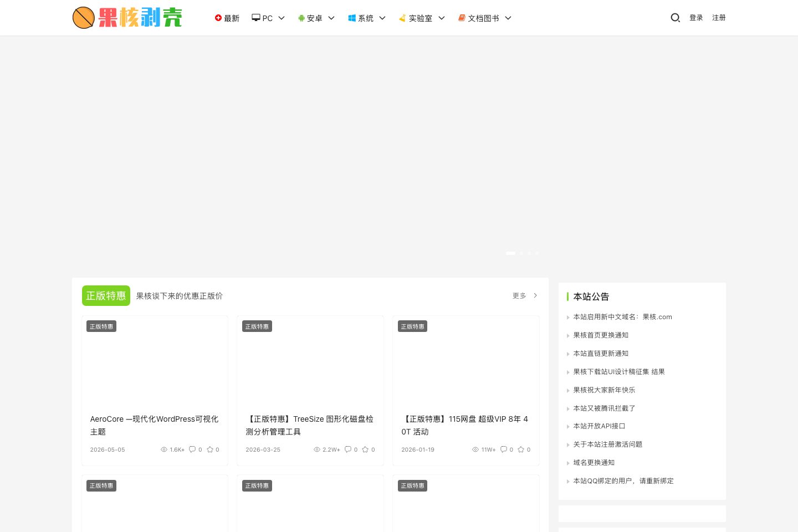Open notice 本站开放API接口
798x532 pixels.
tap(599, 426)
